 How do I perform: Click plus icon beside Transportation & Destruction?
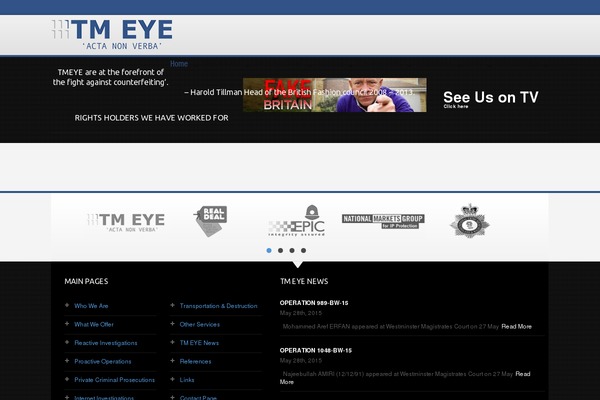[x=172, y=305]
